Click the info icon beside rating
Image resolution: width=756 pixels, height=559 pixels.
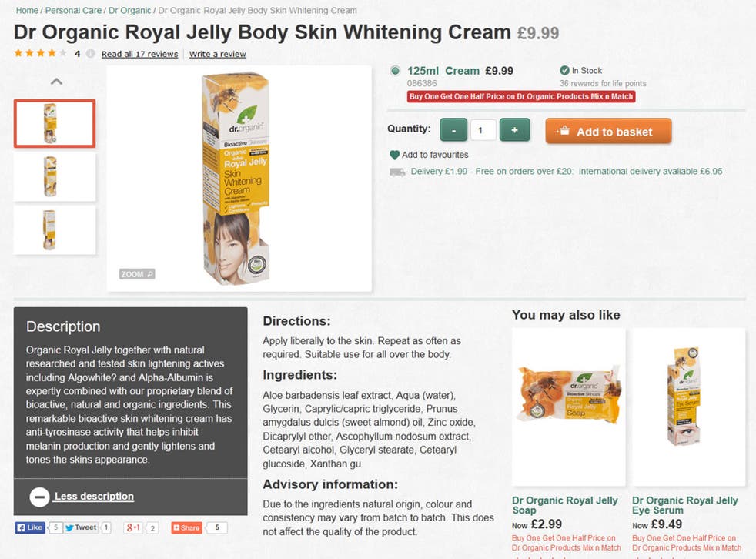click(90, 54)
